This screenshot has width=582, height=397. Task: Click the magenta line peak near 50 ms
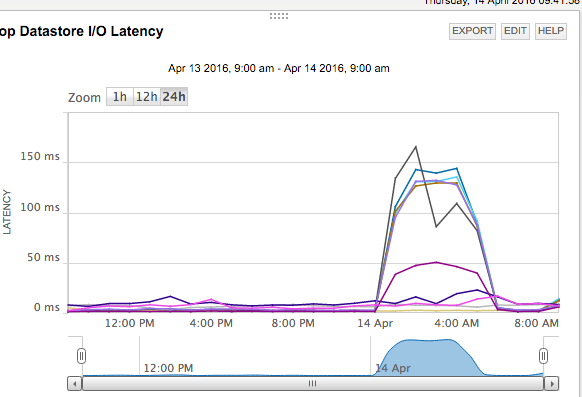click(436, 262)
